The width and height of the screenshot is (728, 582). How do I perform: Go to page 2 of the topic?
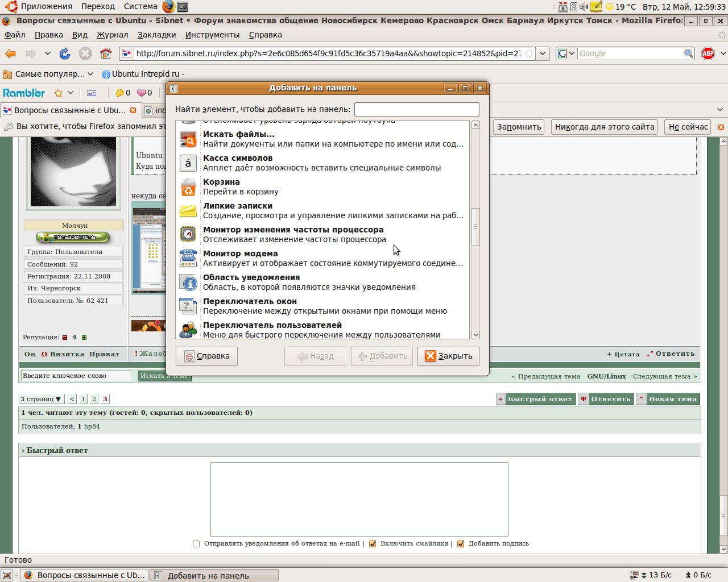[x=94, y=399]
